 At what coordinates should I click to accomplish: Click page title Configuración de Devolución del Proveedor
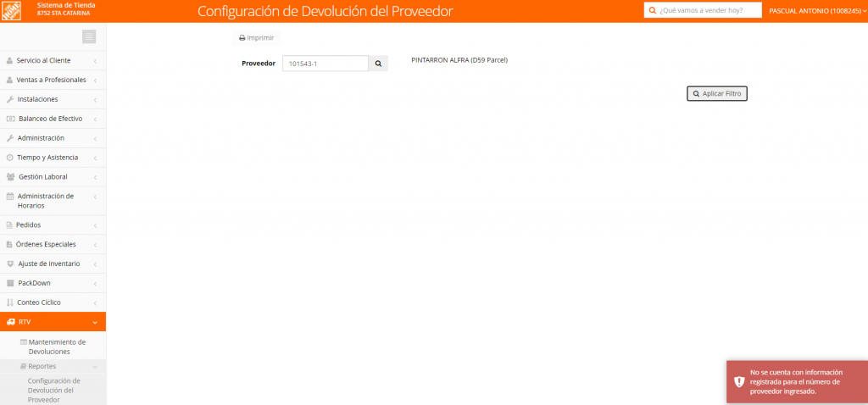325,11
